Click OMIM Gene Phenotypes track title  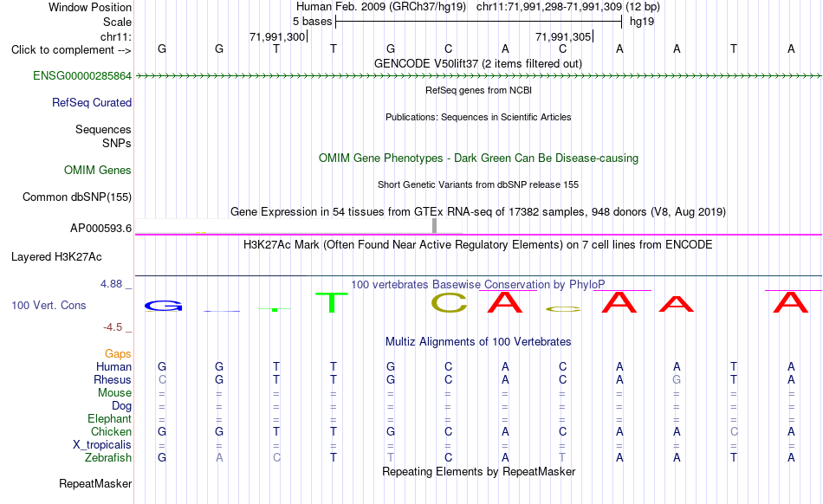pos(478,158)
